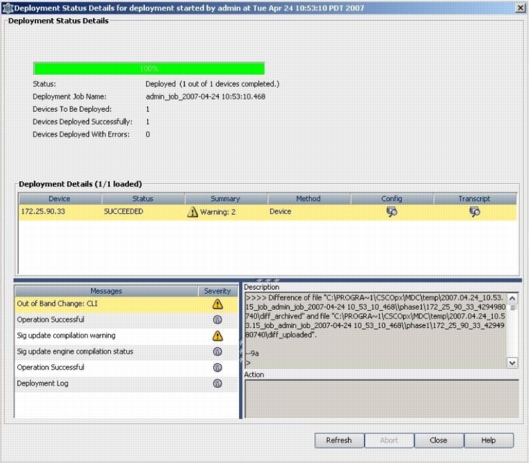Sort table by Status column header
This screenshot has height=465, width=531.
(143, 199)
